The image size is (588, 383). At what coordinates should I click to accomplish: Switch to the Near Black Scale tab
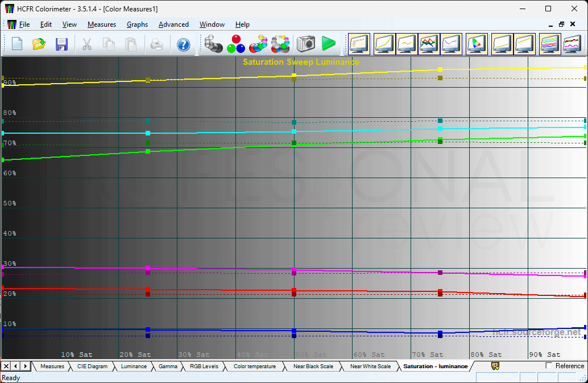pos(313,366)
